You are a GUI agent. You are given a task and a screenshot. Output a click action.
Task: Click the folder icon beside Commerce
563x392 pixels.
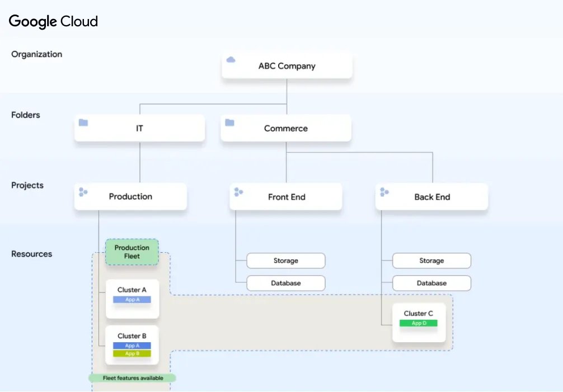click(229, 122)
